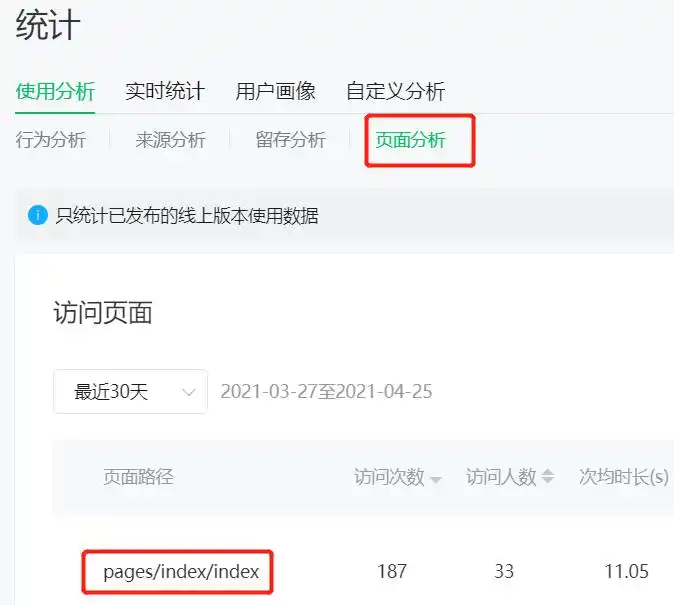This screenshot has height=605, width=674.
Task: Click the average duration value 11.05
Action: pos(627,572)
